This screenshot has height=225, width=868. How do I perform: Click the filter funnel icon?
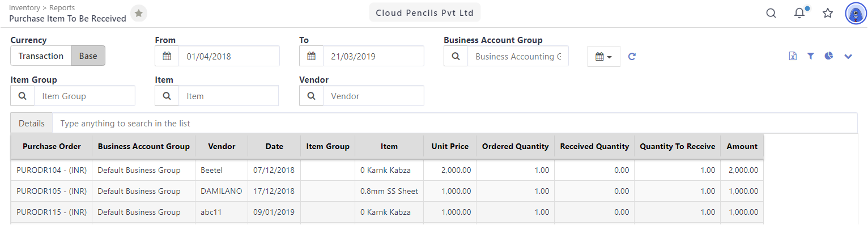pos(811,56)
